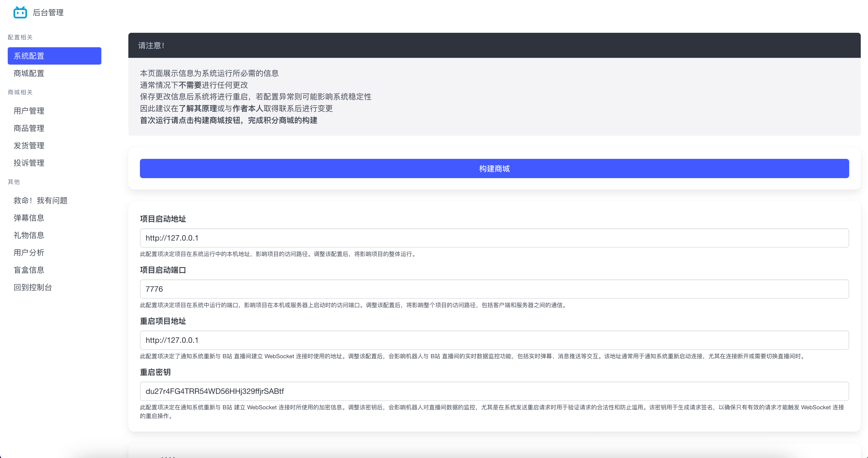868x458 pixels.
Task: Open 盲盒信息 page
Action: pos(29,270)
